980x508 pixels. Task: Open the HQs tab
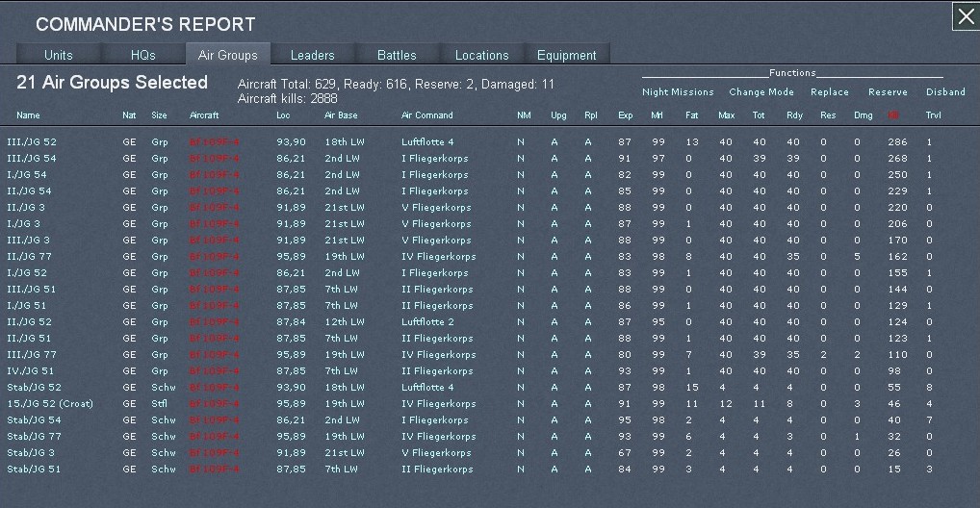click(142, 55)
